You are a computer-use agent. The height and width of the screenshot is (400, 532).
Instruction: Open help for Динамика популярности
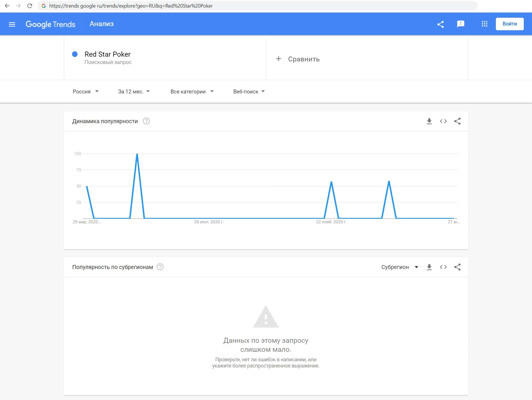146,121
